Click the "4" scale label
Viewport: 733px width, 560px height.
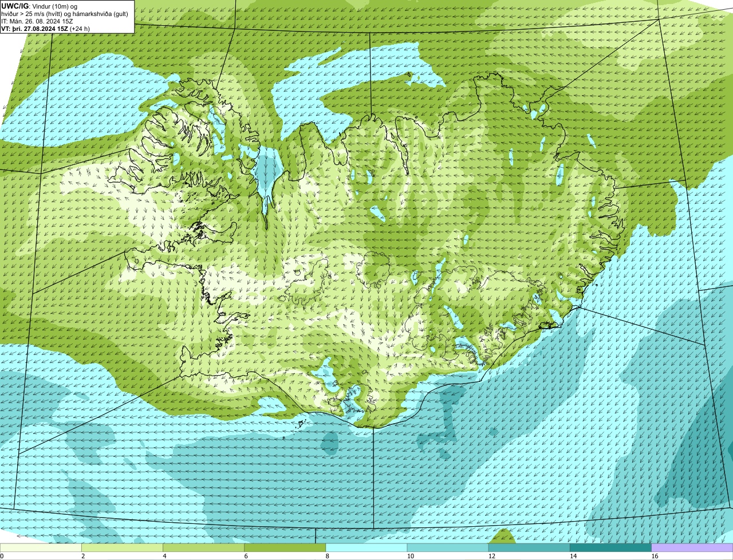pos(164,556)
